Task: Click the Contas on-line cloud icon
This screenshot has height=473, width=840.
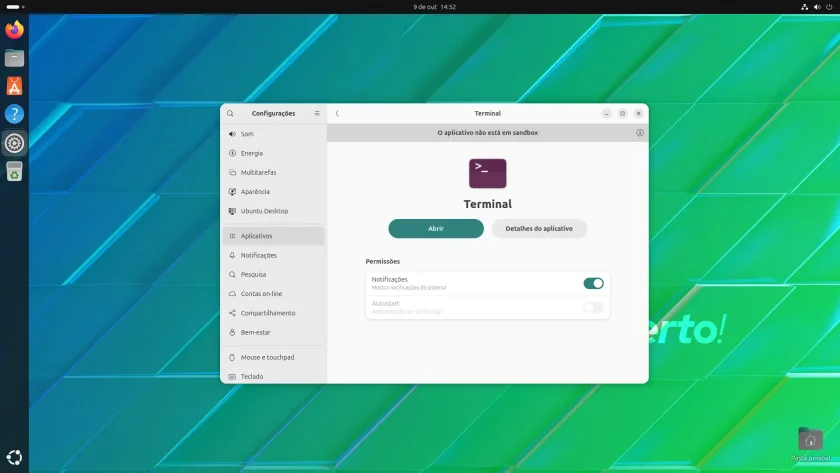Action: point(232,294)
